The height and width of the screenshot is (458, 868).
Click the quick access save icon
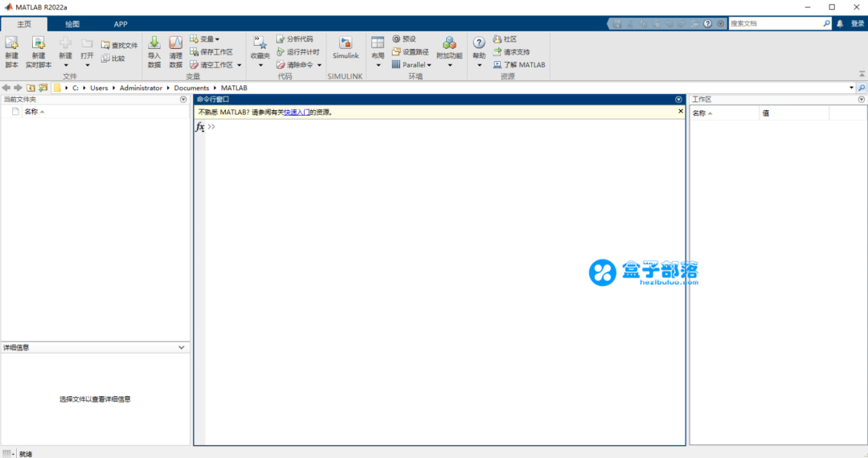click(x=617, y=24)
